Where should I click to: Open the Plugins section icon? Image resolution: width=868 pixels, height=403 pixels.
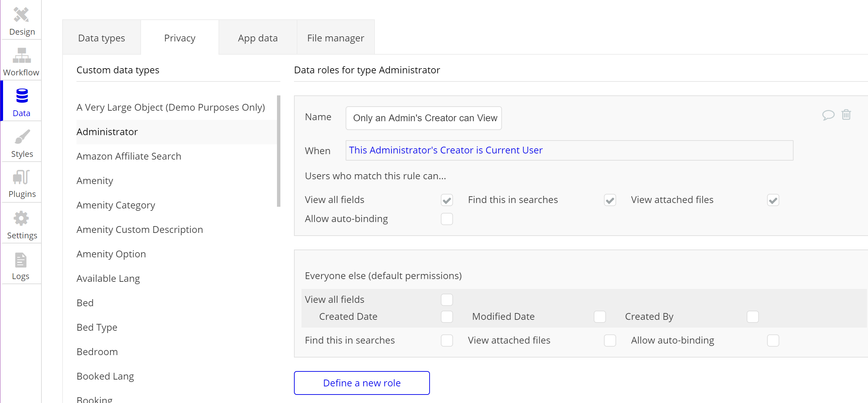21,177
